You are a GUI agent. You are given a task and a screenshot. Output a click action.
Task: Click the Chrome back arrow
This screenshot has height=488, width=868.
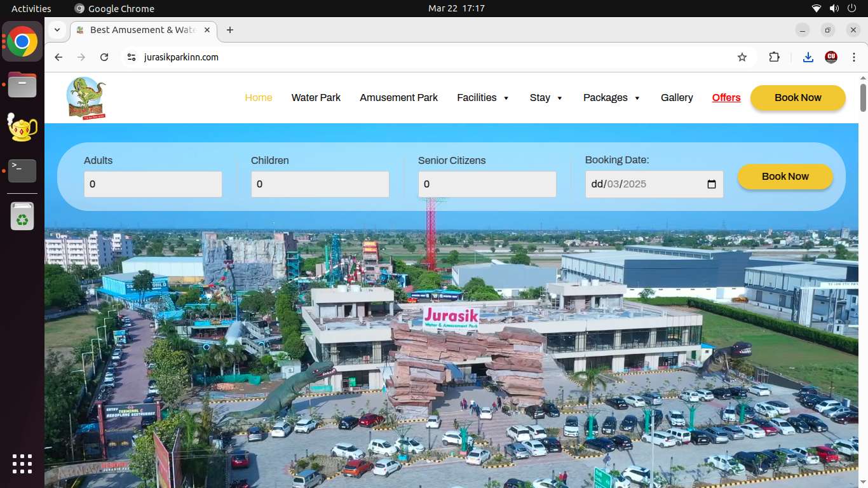pyautogui.click(x=58, y=57)
